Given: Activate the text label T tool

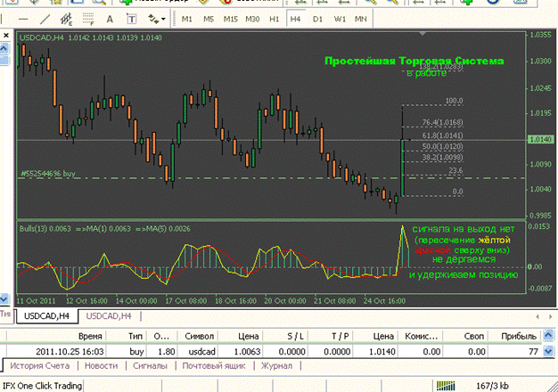Looking at the screenshot, I should pyautogui.click(x=132, y=19).
